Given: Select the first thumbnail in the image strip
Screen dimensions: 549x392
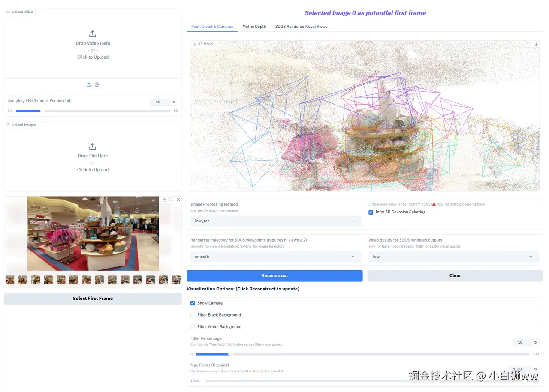Looking at the screenshot, I should tap(9, 280).
